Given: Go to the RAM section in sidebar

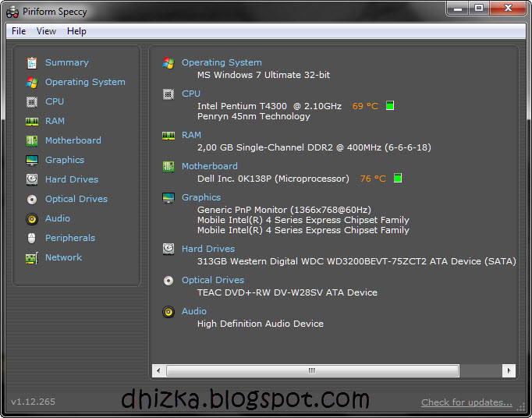Looking at the screenshot, I should [x=55, y=121].
